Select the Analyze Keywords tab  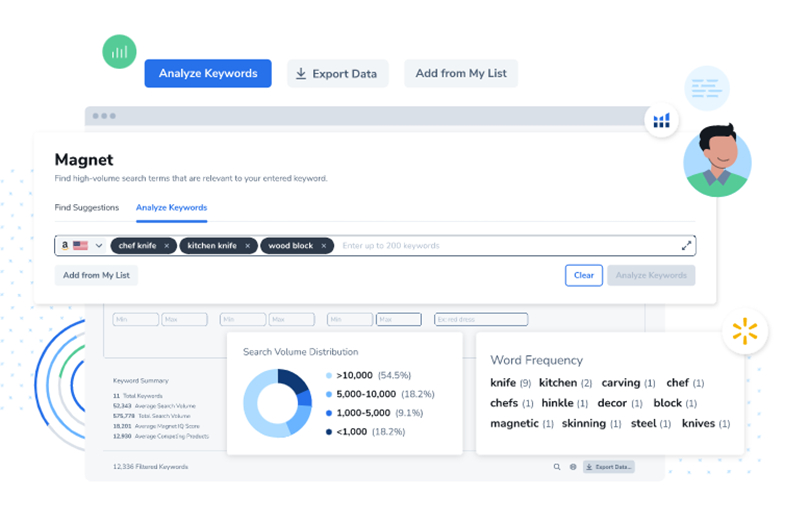coord(171,207)
